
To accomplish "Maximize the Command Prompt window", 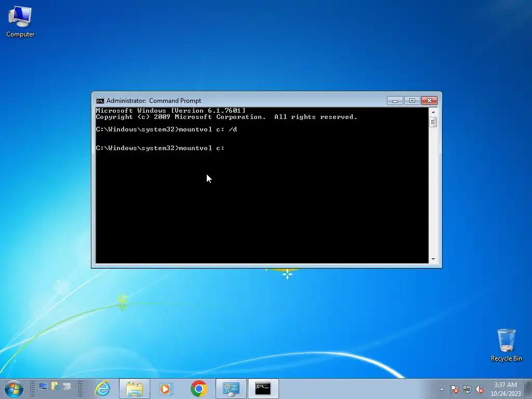I will (x=412, y=101).
